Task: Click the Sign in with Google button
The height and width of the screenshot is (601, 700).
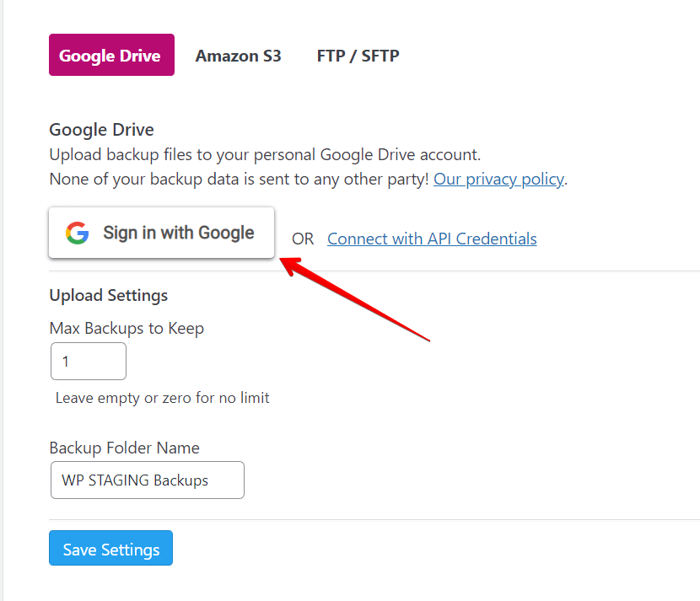Action: pyautogui.click(x=162, y=233)
